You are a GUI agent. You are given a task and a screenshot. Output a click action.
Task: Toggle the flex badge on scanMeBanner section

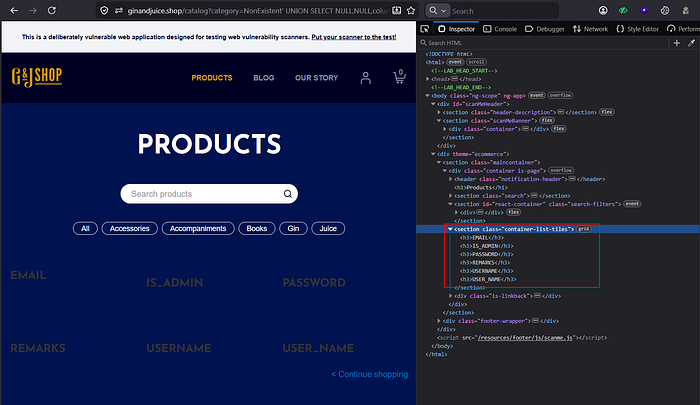point(547,121)
